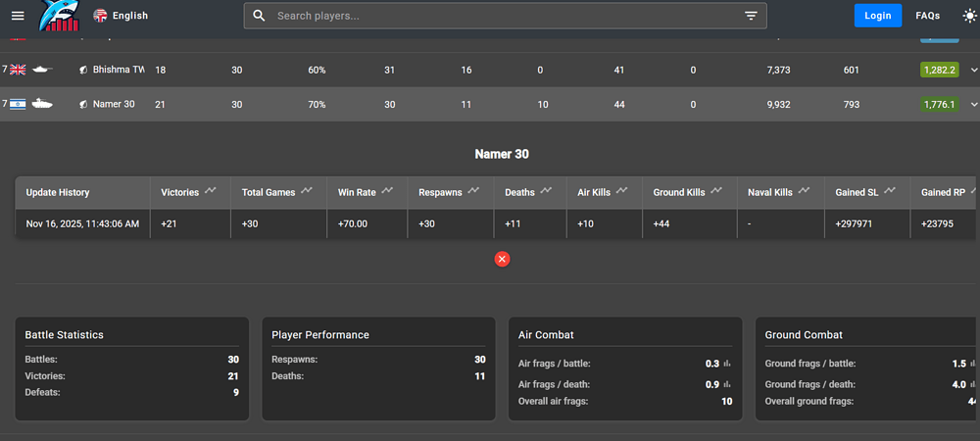The height and width of the screenshot is (441, 980).
Task: Select the Bhishma TWR vehicle name
Action: [x=118, y=71]
